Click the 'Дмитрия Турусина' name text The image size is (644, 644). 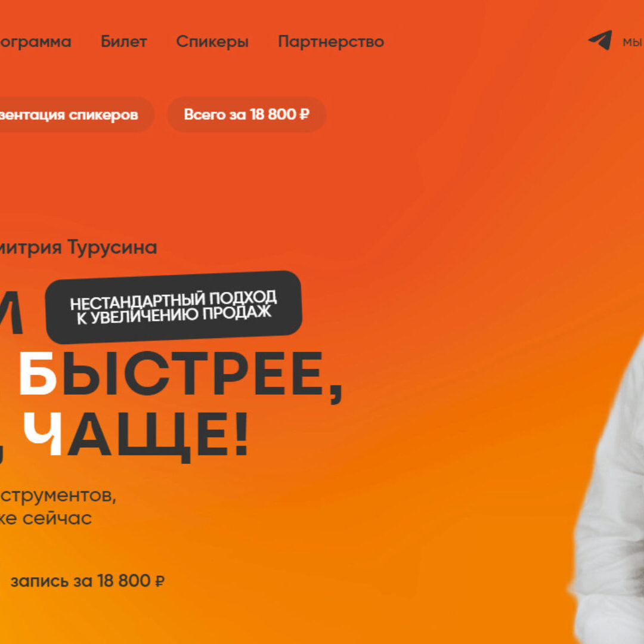[x=78, y=247]
